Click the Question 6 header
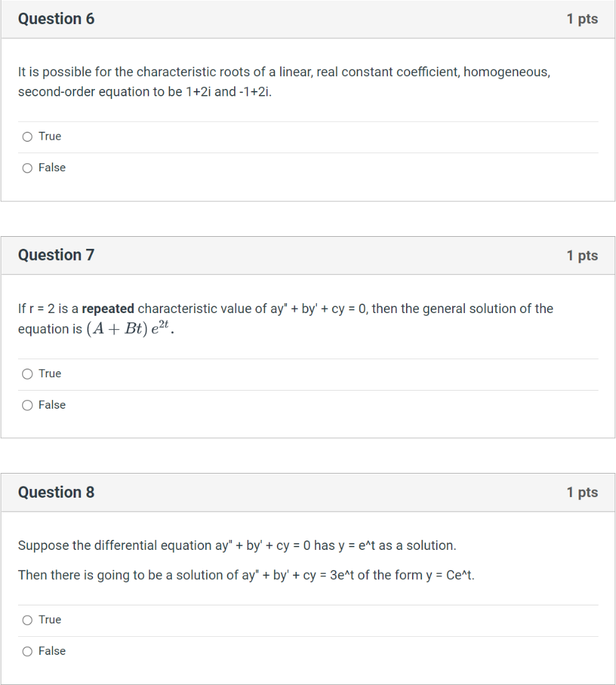Image resolution: width=616 pixels, height=685 pixels. click(56, 19)
